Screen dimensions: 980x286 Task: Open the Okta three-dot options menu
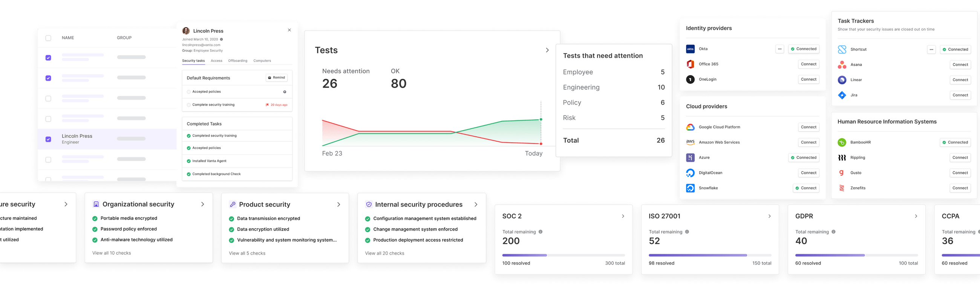click(x=779, y=49)
